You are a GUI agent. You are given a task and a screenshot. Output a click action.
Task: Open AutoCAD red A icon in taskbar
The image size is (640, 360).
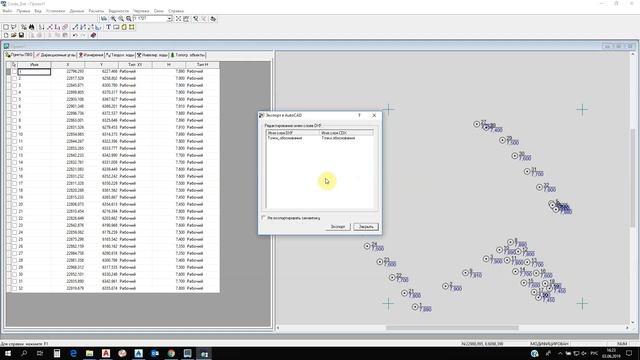pyautogui.click(x=106, y=353)
